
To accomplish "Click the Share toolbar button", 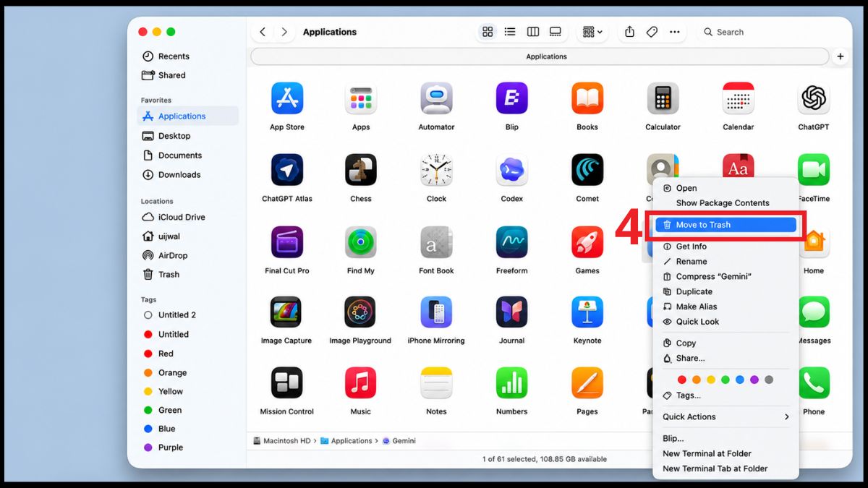I will pos(629,32).
